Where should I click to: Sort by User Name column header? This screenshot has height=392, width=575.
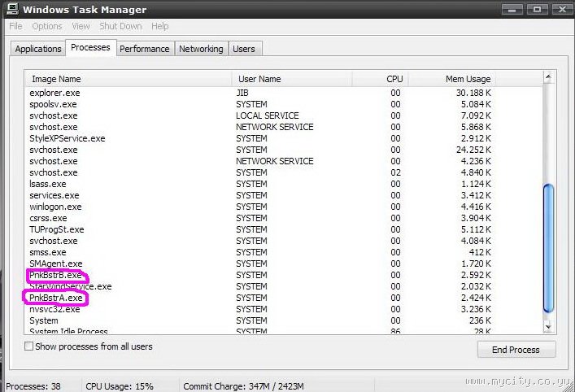(292, 79)
